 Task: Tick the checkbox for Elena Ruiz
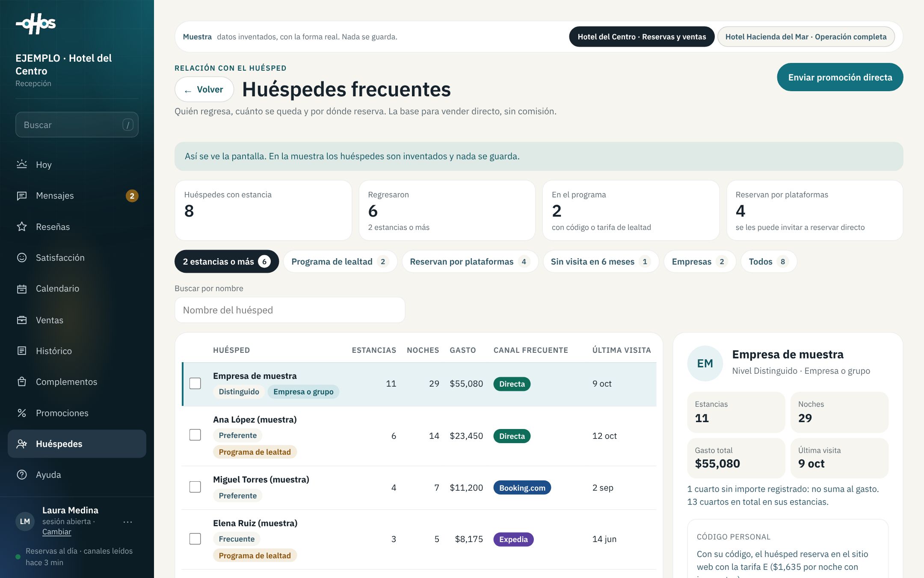195,539
